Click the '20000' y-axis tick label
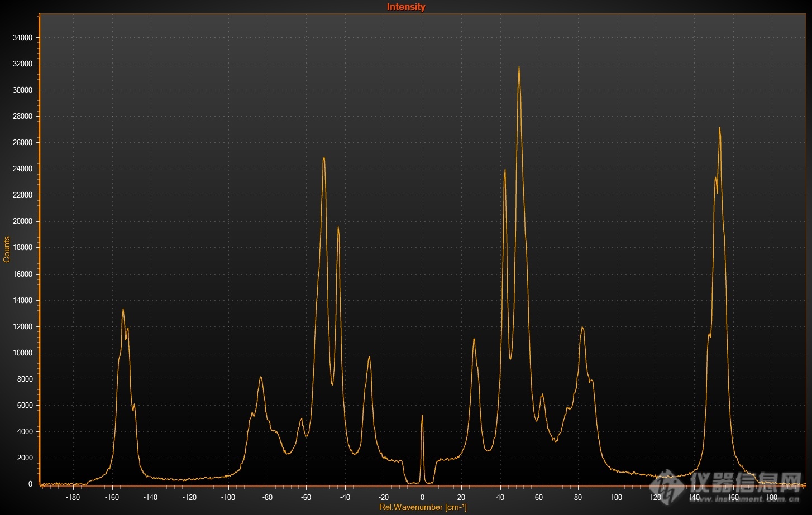This screenshot has width=812, height=515. coord(23,221)
